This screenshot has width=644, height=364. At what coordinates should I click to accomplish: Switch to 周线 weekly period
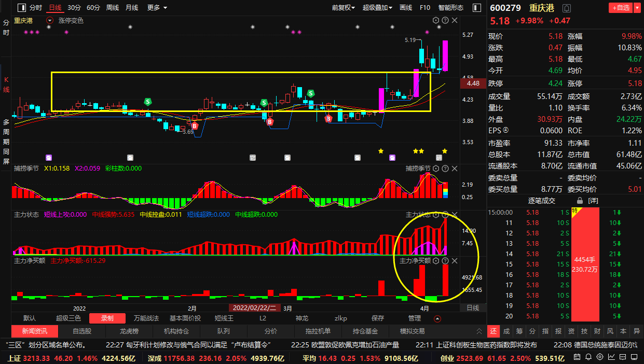[x=113, y=8]
